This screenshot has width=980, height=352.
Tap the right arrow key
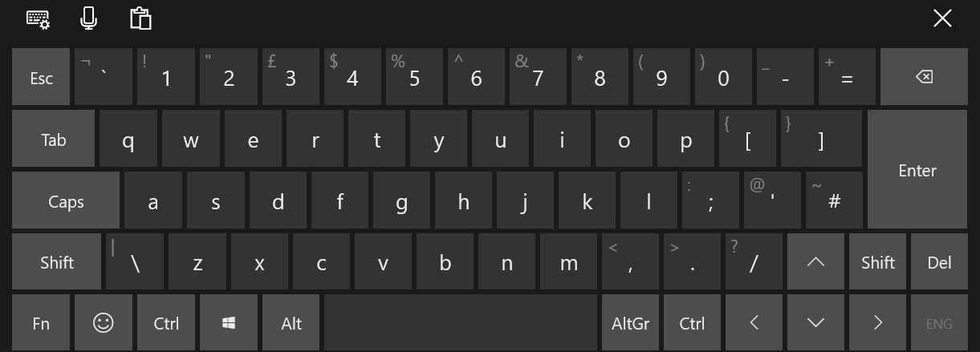pyautogui.click(x=877, y=323)
